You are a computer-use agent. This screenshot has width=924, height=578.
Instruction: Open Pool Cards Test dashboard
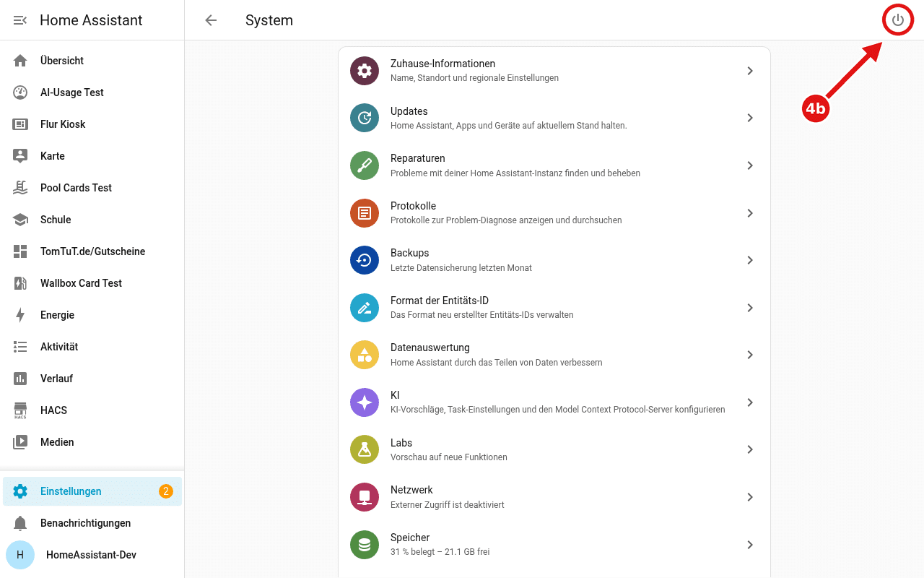(92, 188)
